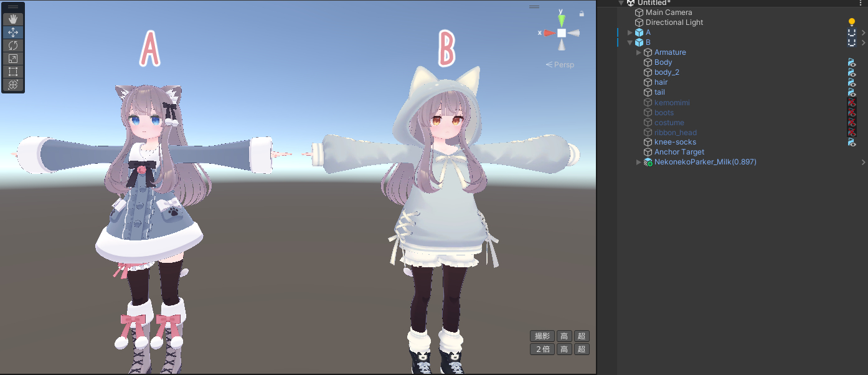Expand the Armature tree node

tap(639, 52)
